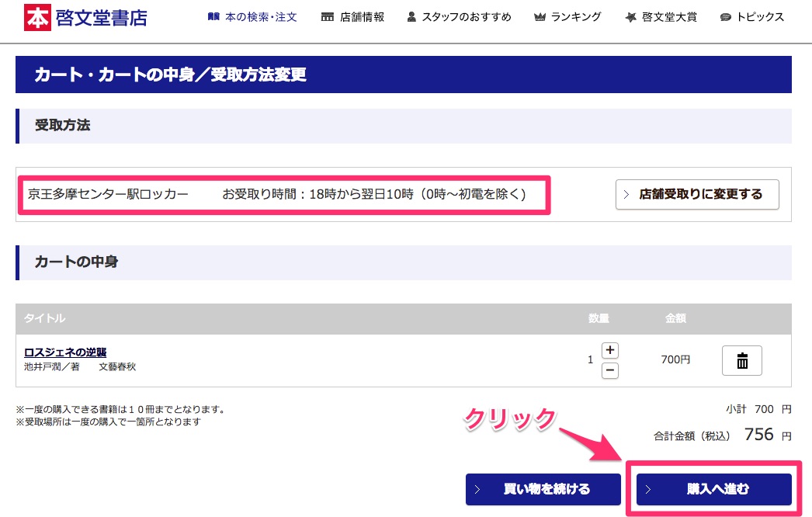Open the ロスジェネの逆襲 book link
This screenshot has width=812, height=517.
pos(65,352)
